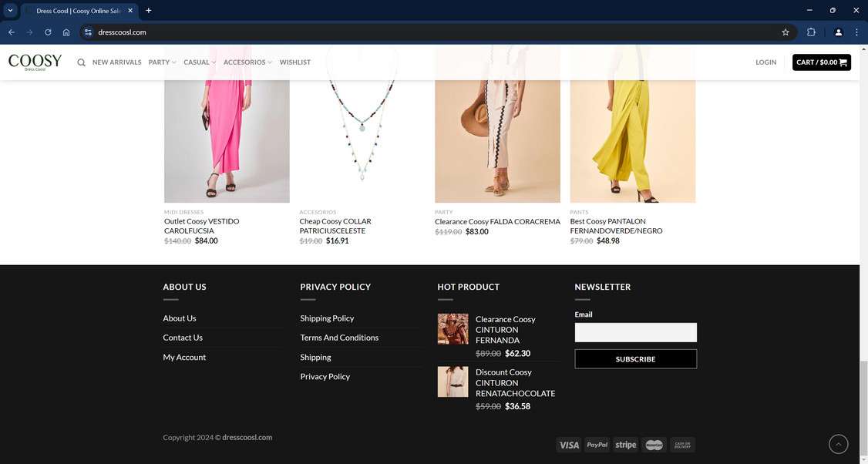Open the Shipping Policy link
The height and width of the screenshot is (464, 868).
327,318
